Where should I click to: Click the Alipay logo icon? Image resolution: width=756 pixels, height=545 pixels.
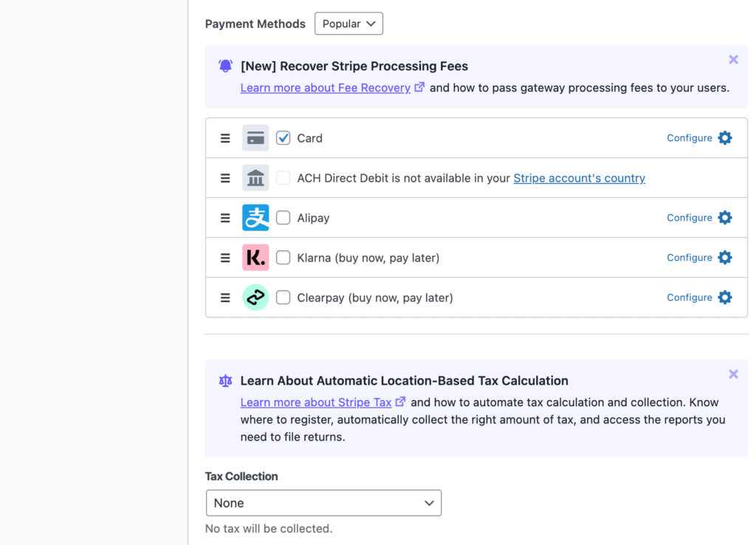click(x=255, y=218)
